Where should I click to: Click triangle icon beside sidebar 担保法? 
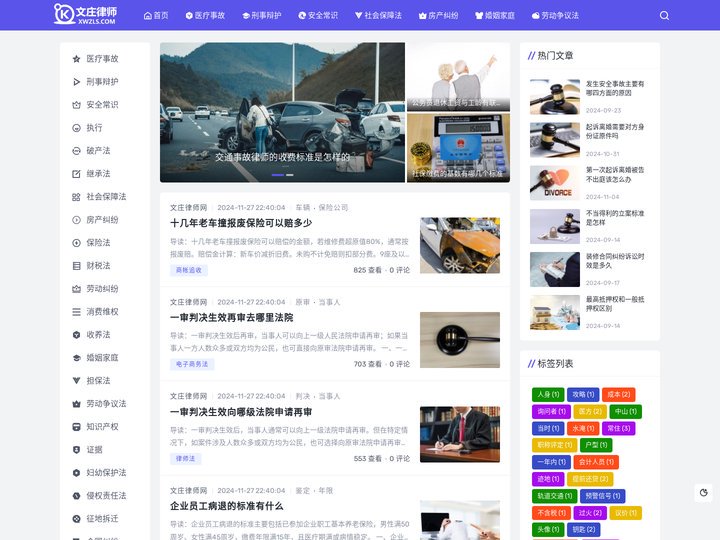coord(76,381)
